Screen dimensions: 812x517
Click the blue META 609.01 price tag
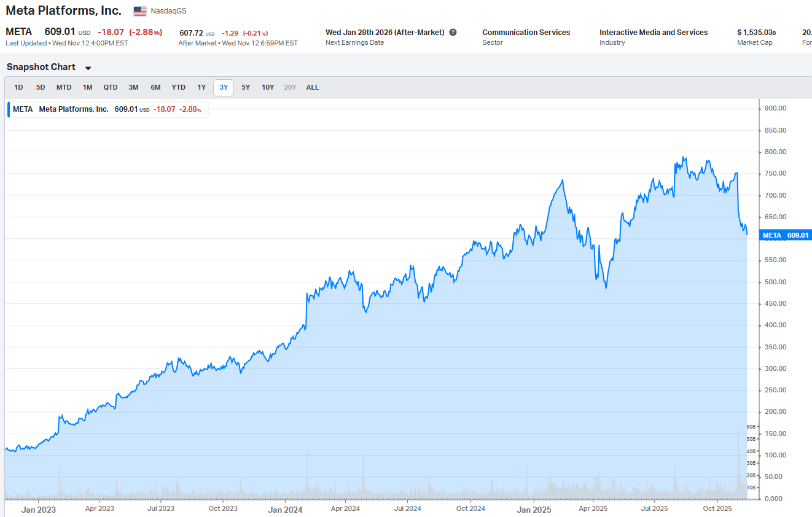click(786, 235)
